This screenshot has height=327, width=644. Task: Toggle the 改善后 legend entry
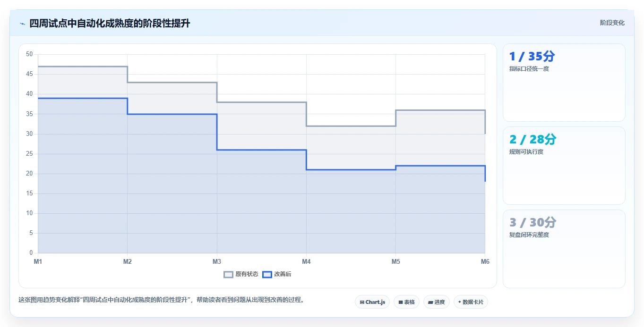277,274
